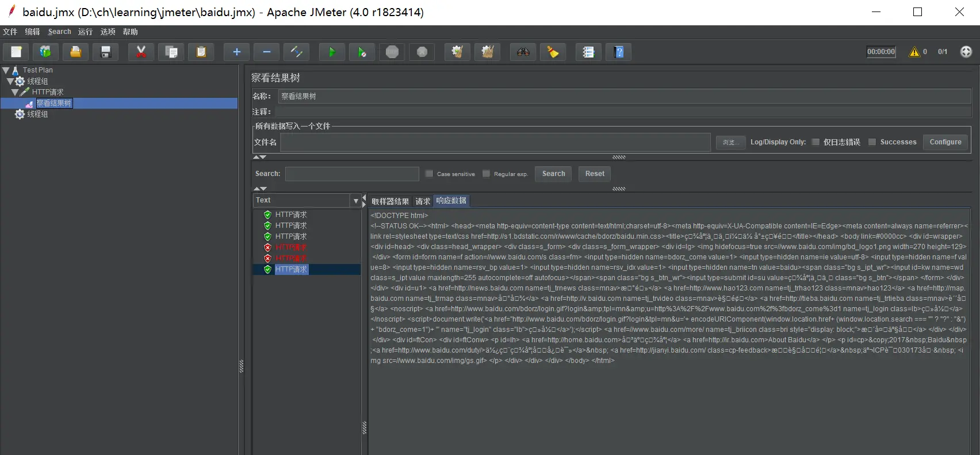The width and height of the screenshot is (980, 455).
Task: Click the <!DOCTYPE html> response line
Action: 399,216
